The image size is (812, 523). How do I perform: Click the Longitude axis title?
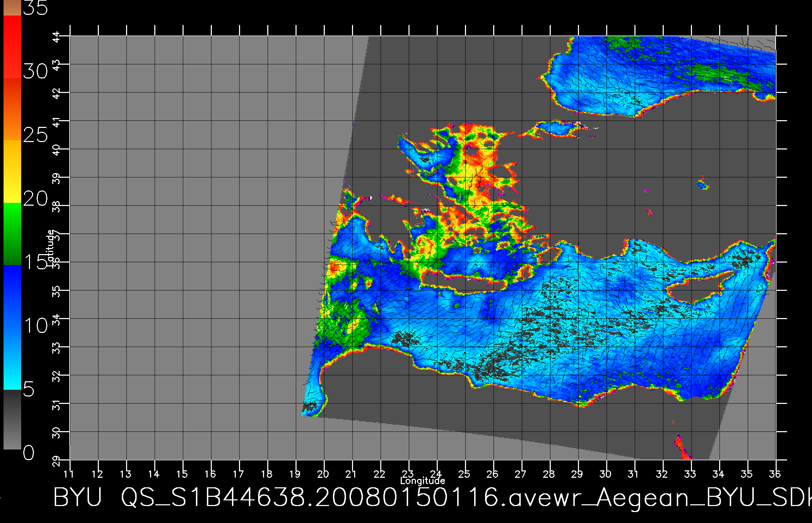[423, 481]
